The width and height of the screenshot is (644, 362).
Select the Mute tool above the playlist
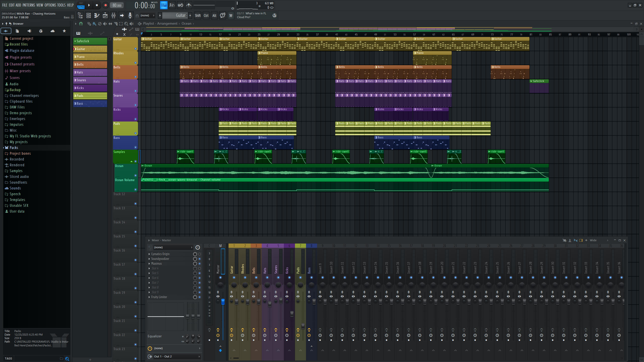click(105, 23)
